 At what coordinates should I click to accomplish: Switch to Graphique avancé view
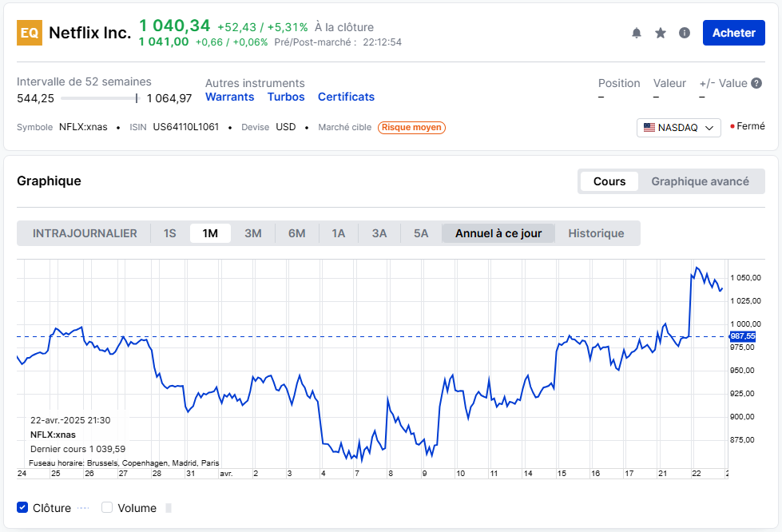point(700,181)
